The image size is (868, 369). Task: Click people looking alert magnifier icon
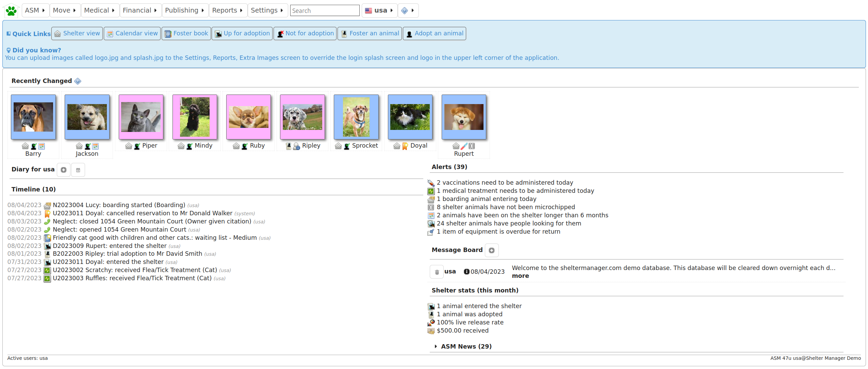click(431, 224)
